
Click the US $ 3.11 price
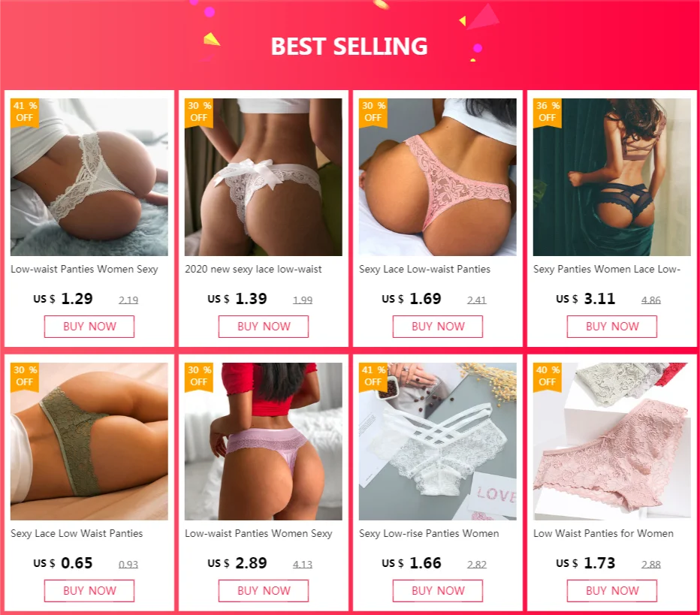point(585,299)
